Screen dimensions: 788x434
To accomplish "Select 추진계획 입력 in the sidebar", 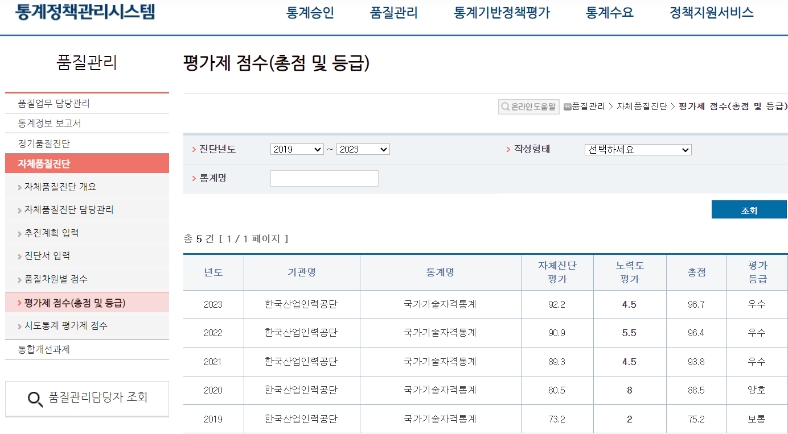I will (x=51, y=233).
